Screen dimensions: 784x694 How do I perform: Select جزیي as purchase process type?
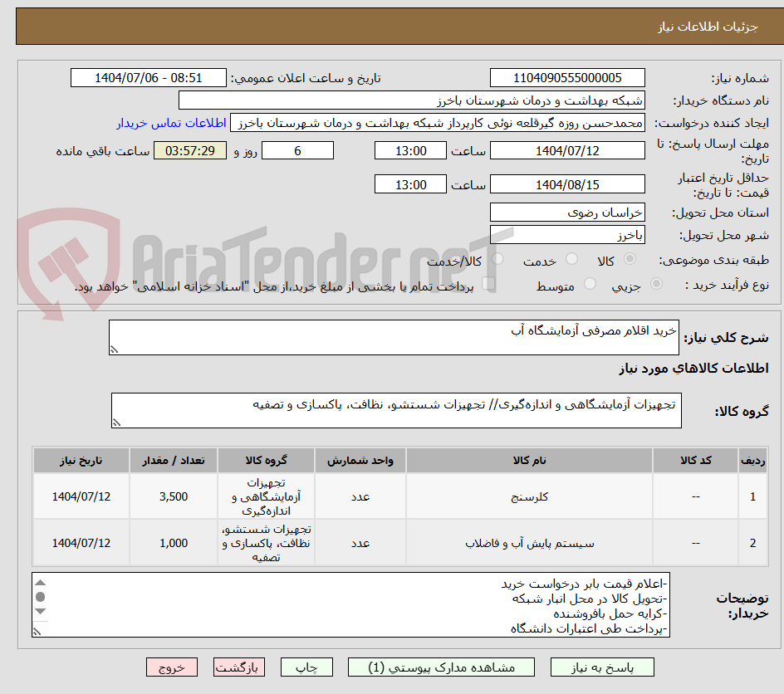[657, 283]
